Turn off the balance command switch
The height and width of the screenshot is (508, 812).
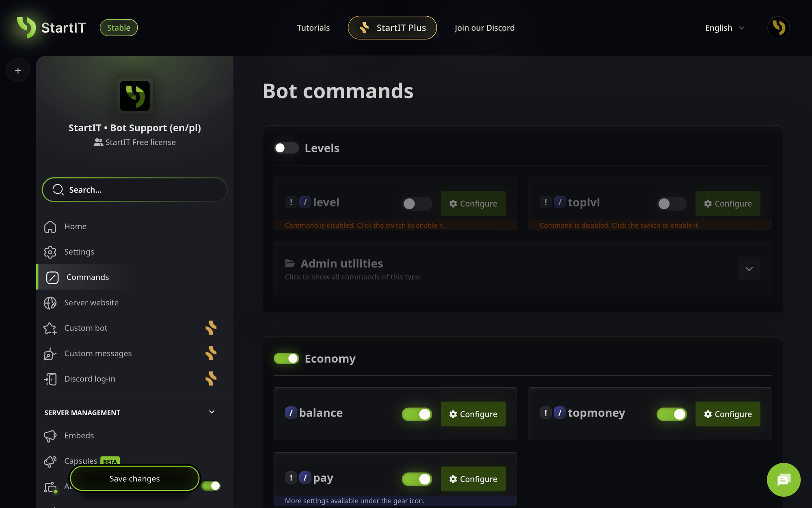(x=417, y=414)
